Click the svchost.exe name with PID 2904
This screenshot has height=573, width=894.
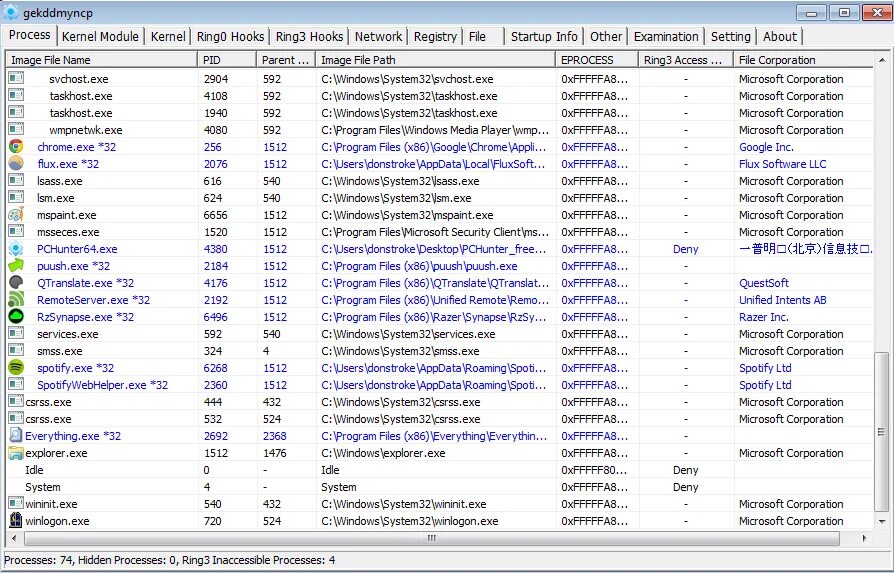pos(79,79)
